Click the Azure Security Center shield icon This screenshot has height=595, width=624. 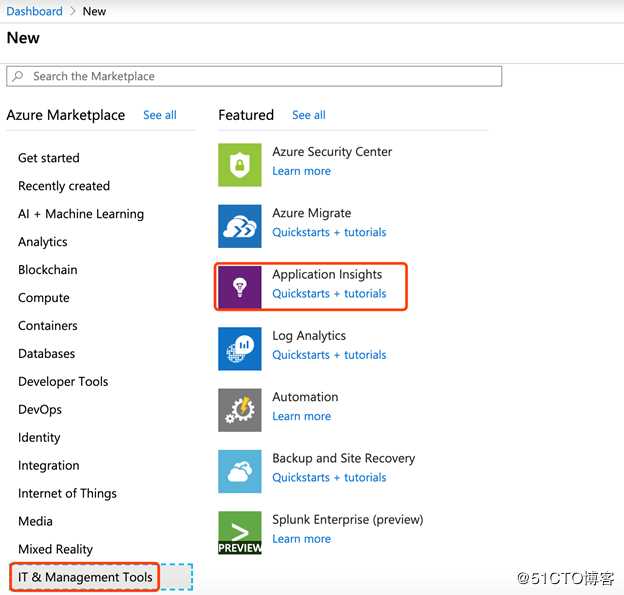(x=240, y=165)
